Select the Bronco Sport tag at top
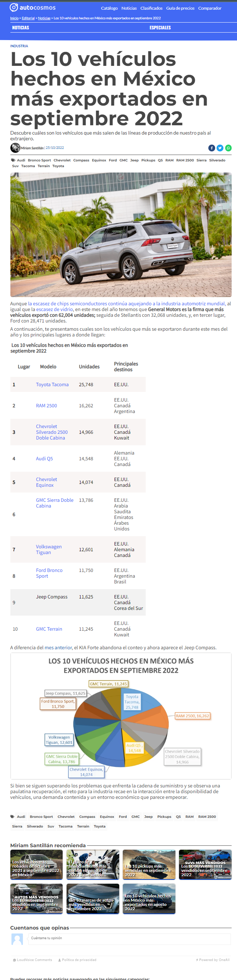 39,160
